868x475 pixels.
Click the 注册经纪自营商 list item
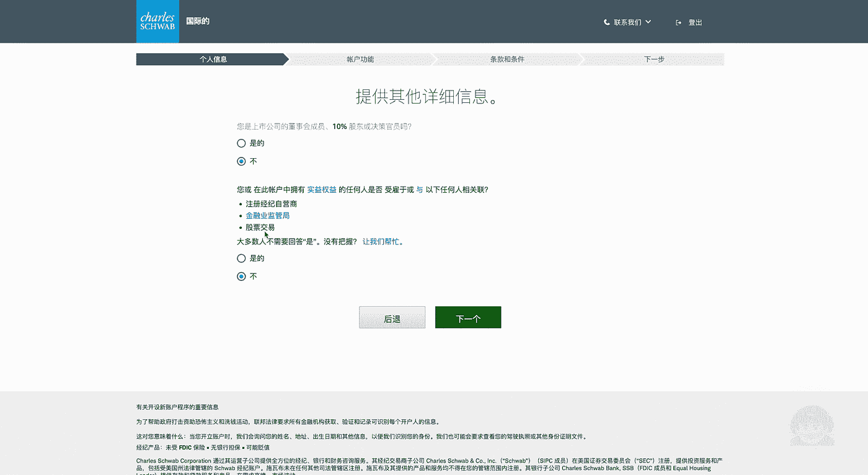coord(271,204)
